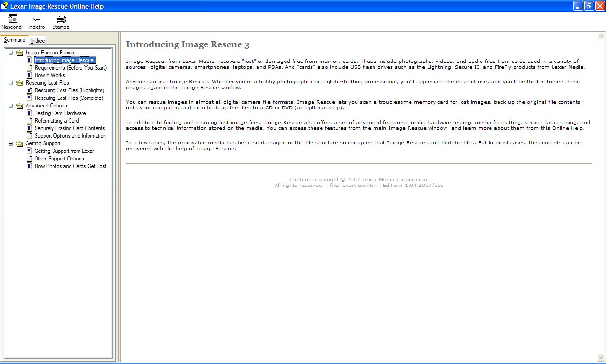Open Requirements (Before You Start) topic

pos(71,68)
